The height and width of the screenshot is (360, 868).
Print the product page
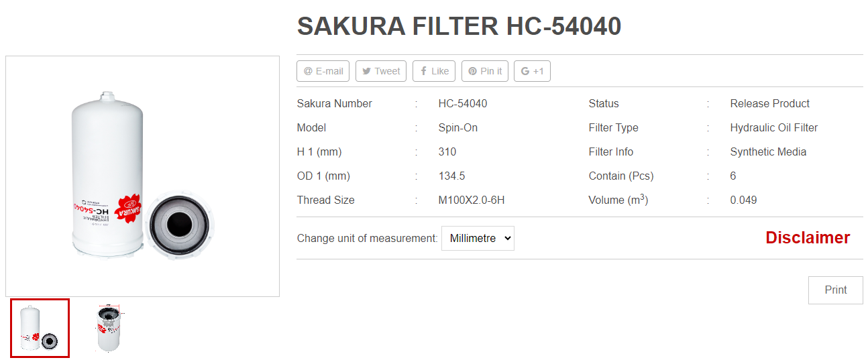click(x=835, y=290)
